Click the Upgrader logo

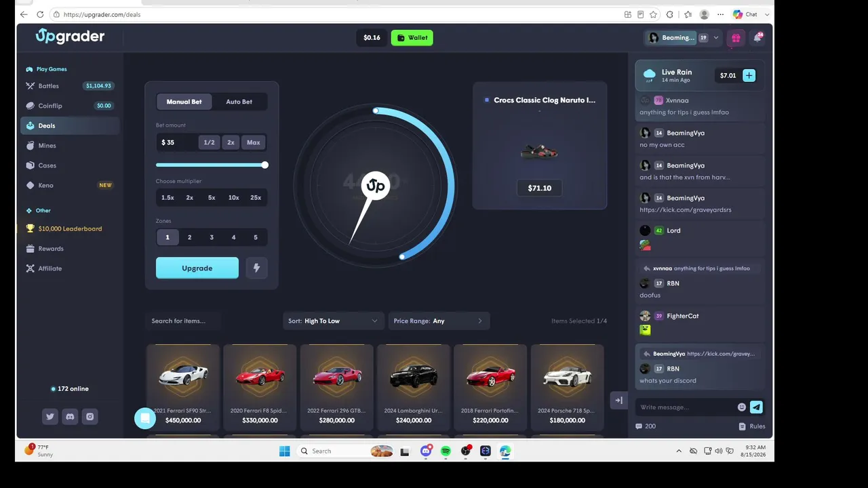70,37
